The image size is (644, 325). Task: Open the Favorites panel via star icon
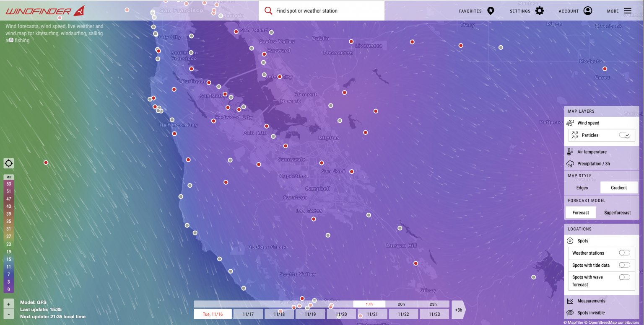click(x=490, y=11)
